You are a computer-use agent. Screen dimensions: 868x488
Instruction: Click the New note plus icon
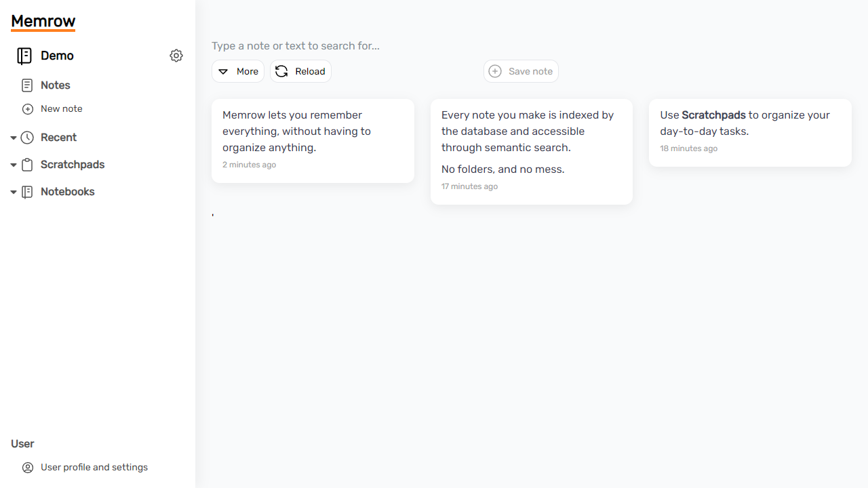point(28,109)
